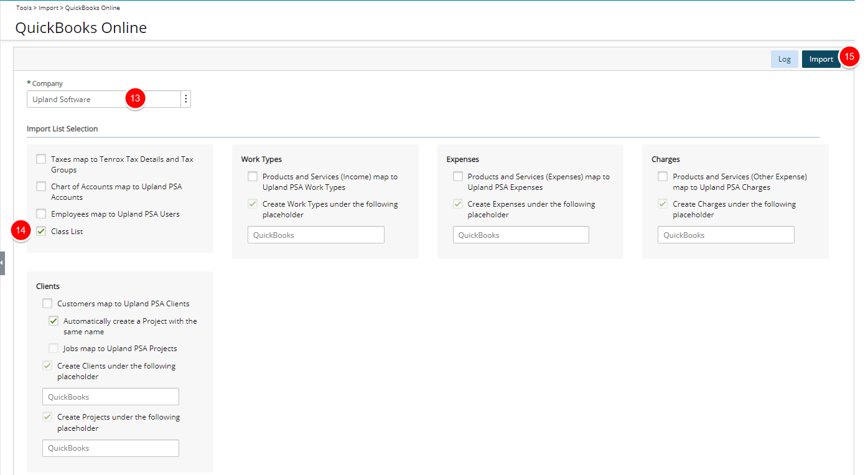Image resolution: width=868 pixels, height=475 pixels.
Task: Toggle Create Expenses under placeholder checkbox
Action: pyautogui.click(x=458, y=204)
